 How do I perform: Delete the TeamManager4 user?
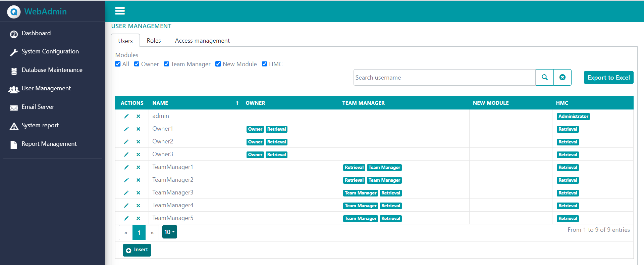pos(138,206)
